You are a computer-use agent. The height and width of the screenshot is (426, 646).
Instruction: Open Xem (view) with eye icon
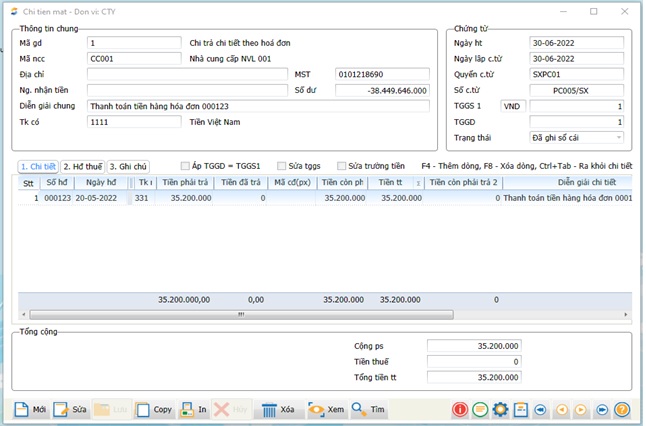326,410
